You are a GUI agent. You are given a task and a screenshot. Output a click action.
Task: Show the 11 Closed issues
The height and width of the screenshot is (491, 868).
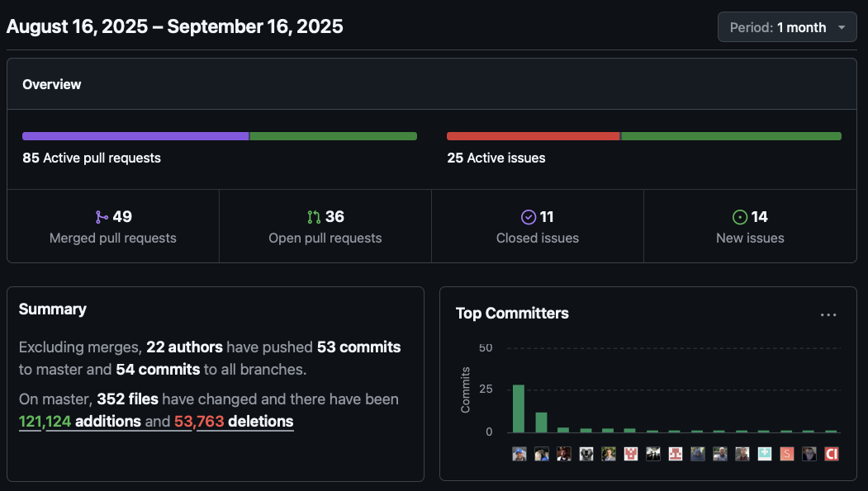point(538,227)
